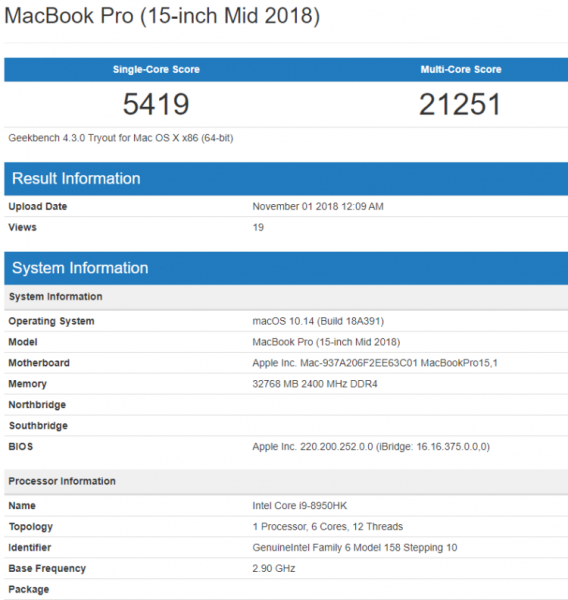The width and height of the screenshot is (568, 600).
Task: Select the BIOS value Apple Inc. 220.200.252.0.0
Action: click(371, 447)
